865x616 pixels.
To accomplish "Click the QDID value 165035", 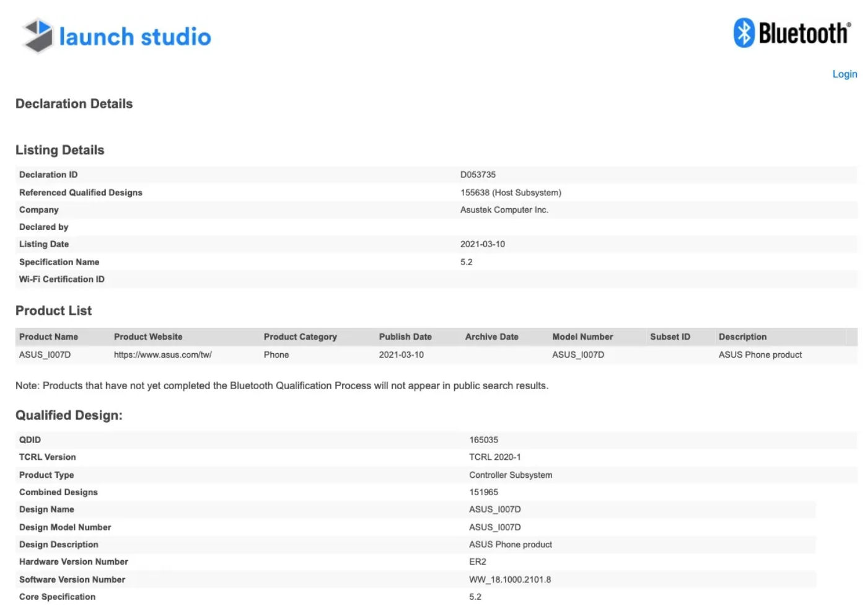I will [483, 439].
